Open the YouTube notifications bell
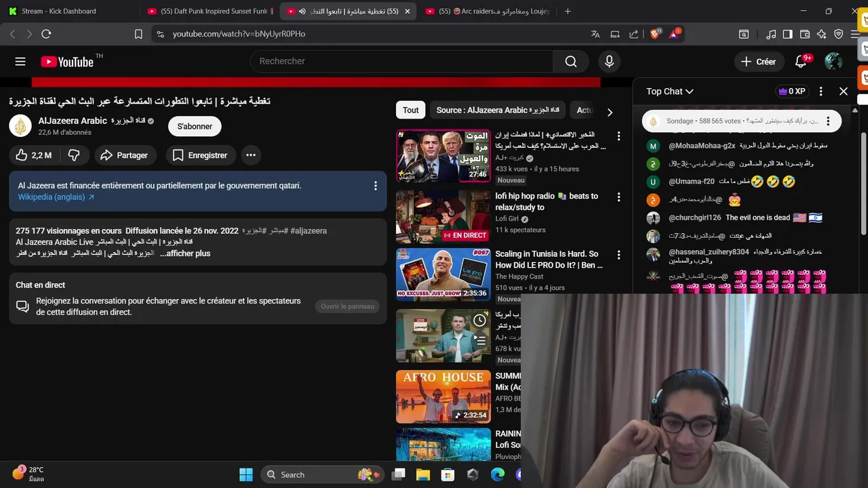 tap(801, 62)
